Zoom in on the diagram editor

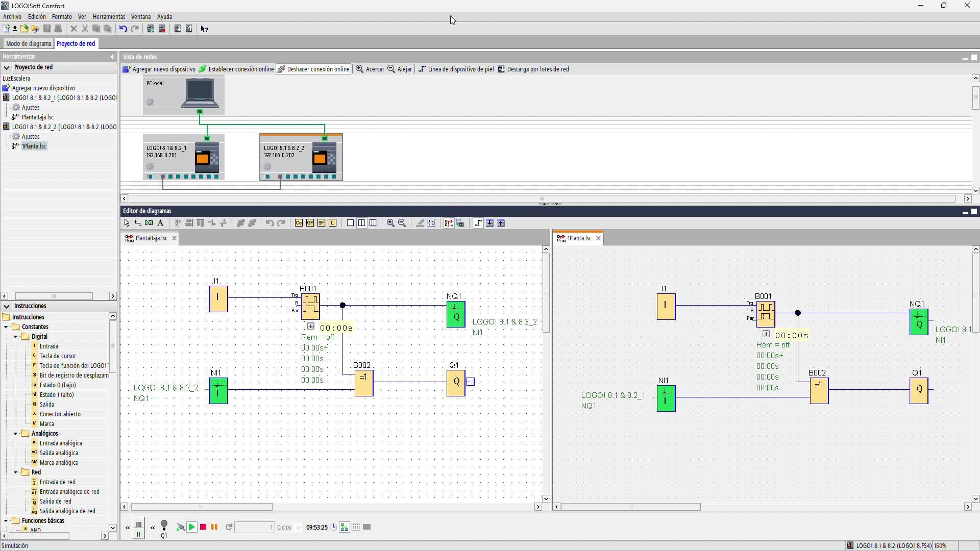[x=390, y=223]
